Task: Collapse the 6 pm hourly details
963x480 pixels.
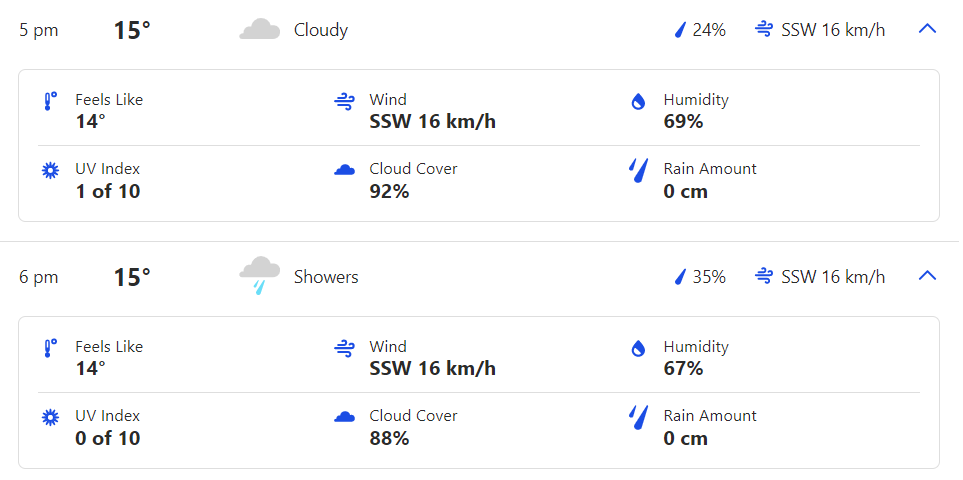Action: [x=927, y=276]
